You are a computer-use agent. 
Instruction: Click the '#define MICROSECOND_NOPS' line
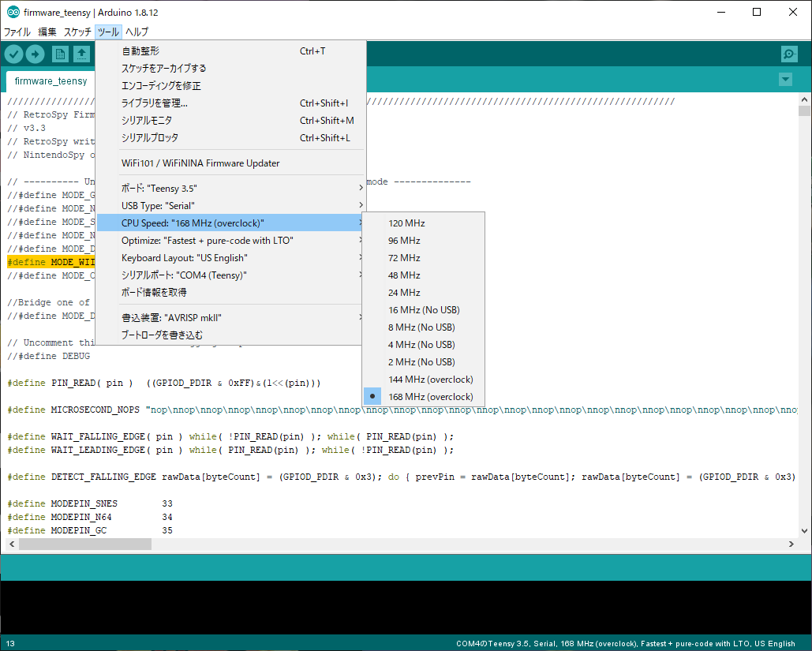402,410
